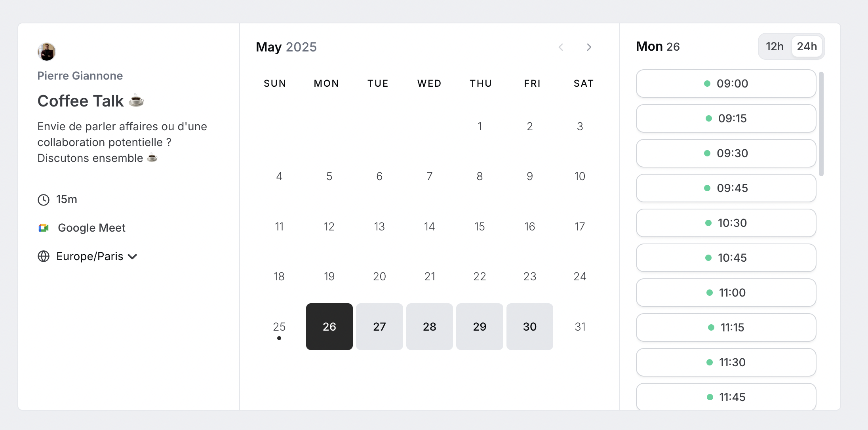868x430 pixels.
Task: Click the globe timezone icon
Action: [x=44, y=256]
